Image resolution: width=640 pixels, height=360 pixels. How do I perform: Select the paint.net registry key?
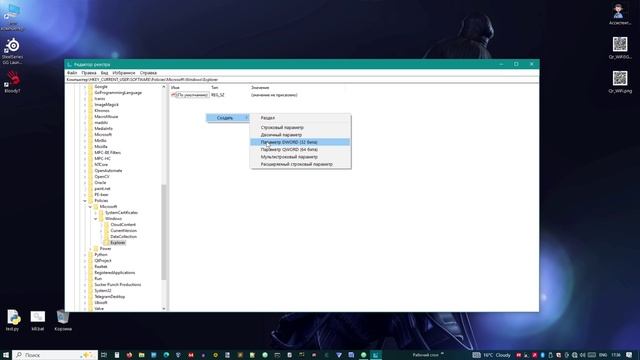coord(102,189)
